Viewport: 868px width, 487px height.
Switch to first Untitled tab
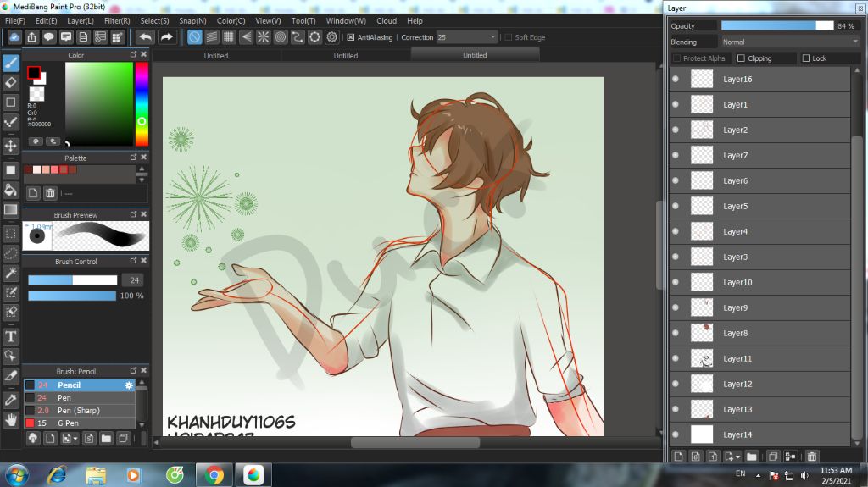[216, 55]
